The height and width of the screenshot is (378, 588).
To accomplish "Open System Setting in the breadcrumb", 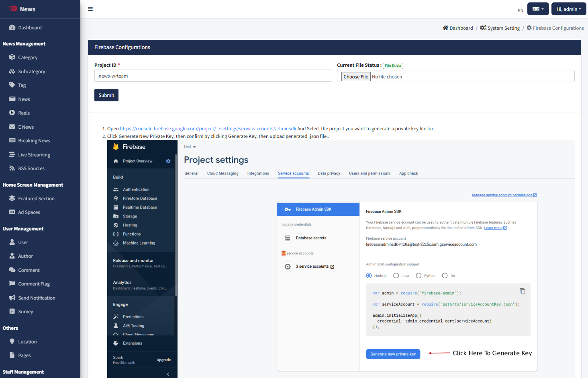I will [x=500, y=28].
